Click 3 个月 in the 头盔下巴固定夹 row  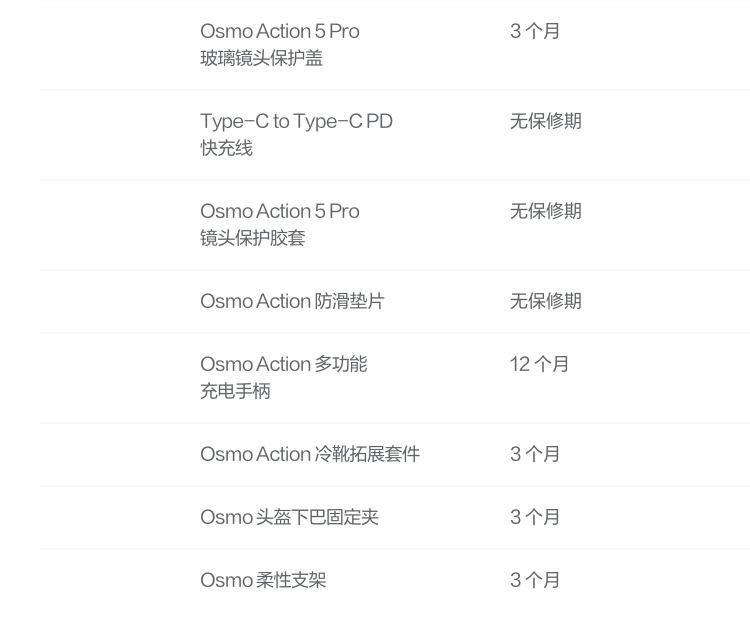(535, 518)
